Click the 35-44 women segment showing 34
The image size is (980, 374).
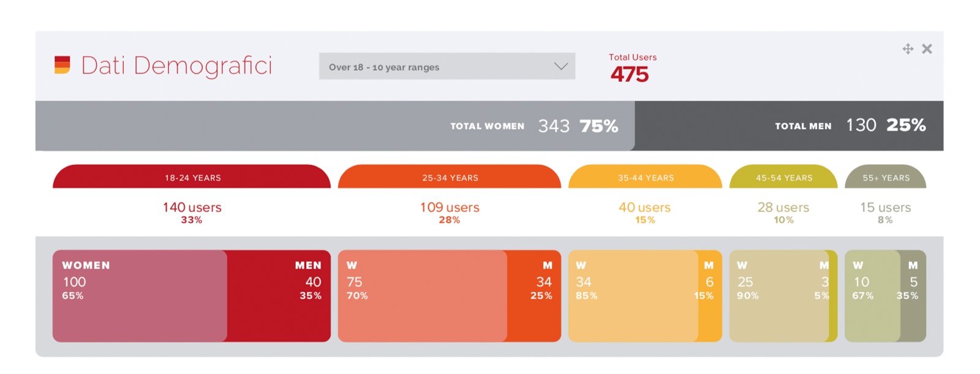pyautogui.click(x=633, y=296)
